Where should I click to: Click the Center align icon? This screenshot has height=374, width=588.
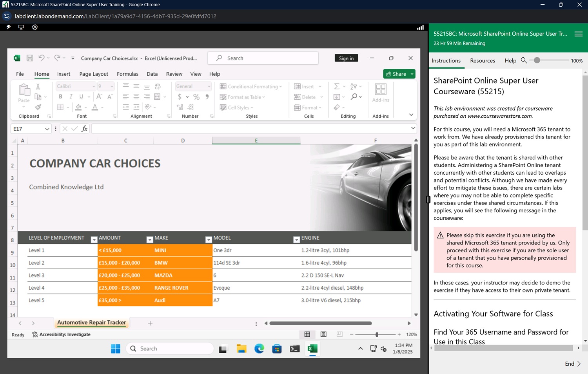click(136, 97)
